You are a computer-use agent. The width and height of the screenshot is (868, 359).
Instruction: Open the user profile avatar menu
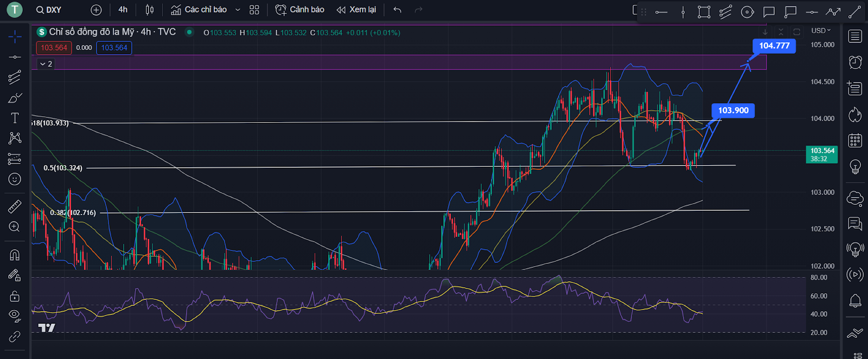(x=14, y=9)
